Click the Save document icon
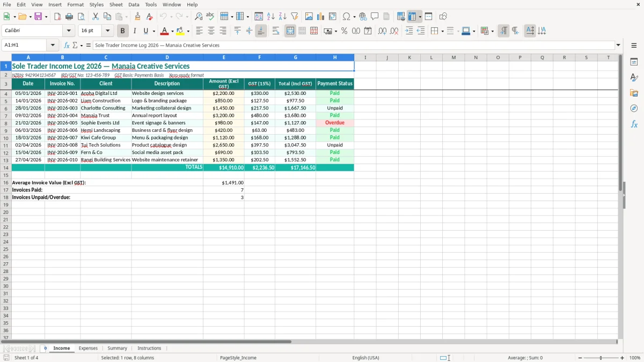The width and height of the screenshot is (644, 362). tap(38, 17)
